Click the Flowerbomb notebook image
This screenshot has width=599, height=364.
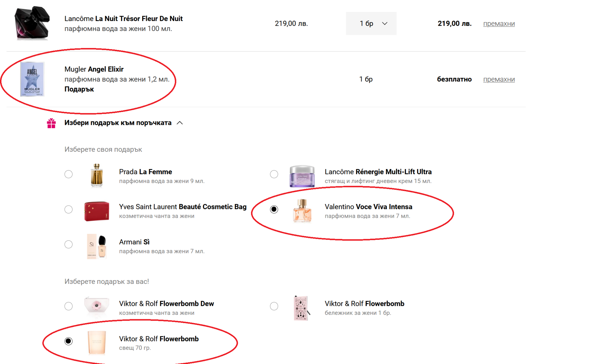pyautogui.click(x=301, y=308)
